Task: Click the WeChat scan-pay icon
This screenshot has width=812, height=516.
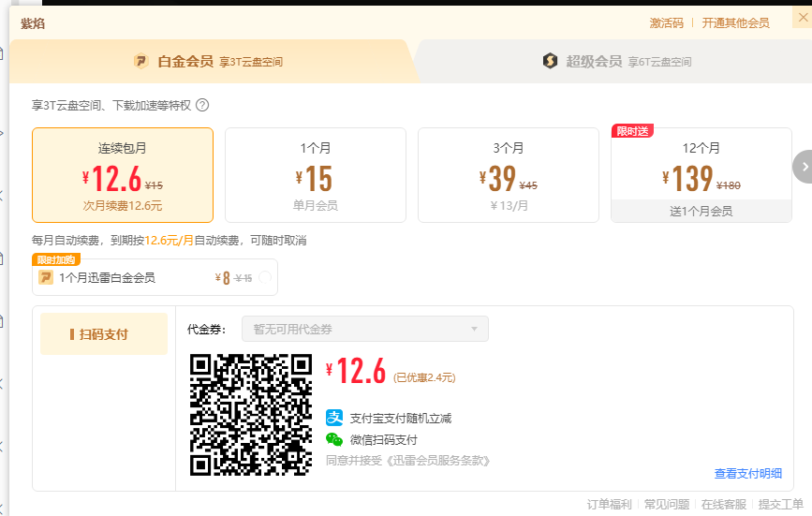Action: pyautogui.click(x=334, y=439)
